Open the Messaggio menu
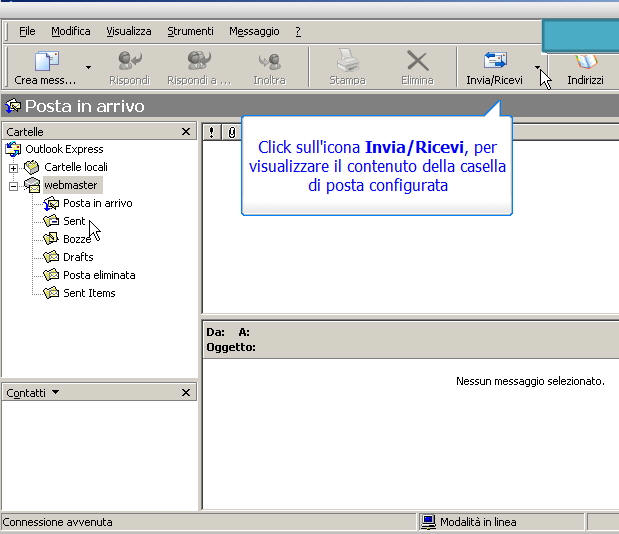 click(254, 31)
